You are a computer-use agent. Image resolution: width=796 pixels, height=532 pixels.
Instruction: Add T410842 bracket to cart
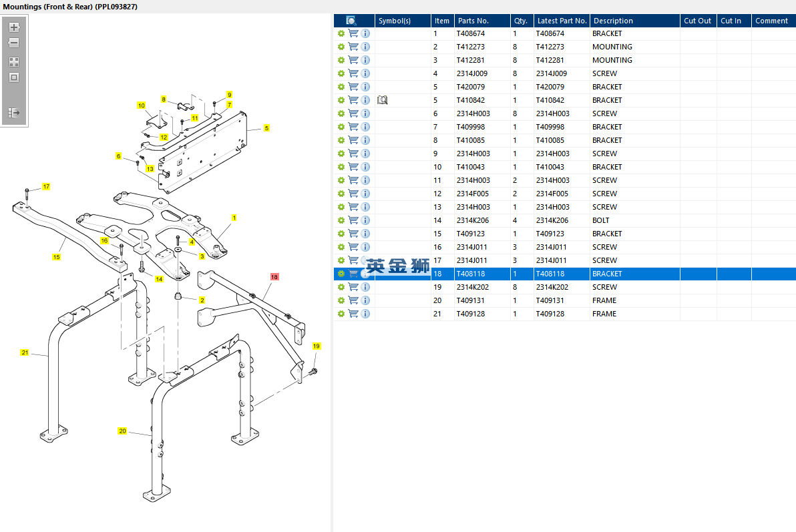(353, 100)
